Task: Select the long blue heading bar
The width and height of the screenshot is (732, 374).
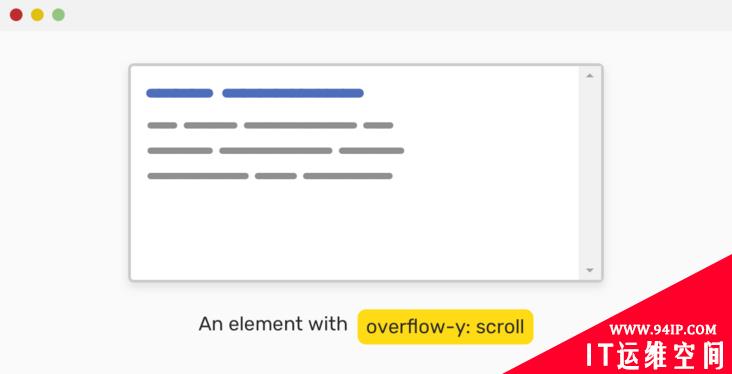Action: point(293,93)
